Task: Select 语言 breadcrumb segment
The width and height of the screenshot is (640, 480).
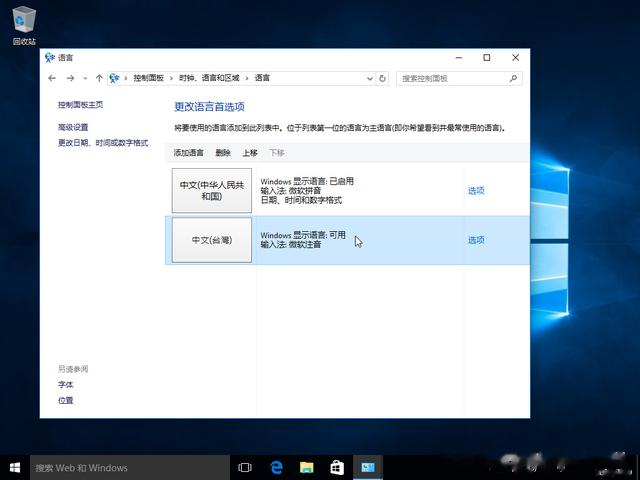Action: point(262,78)
